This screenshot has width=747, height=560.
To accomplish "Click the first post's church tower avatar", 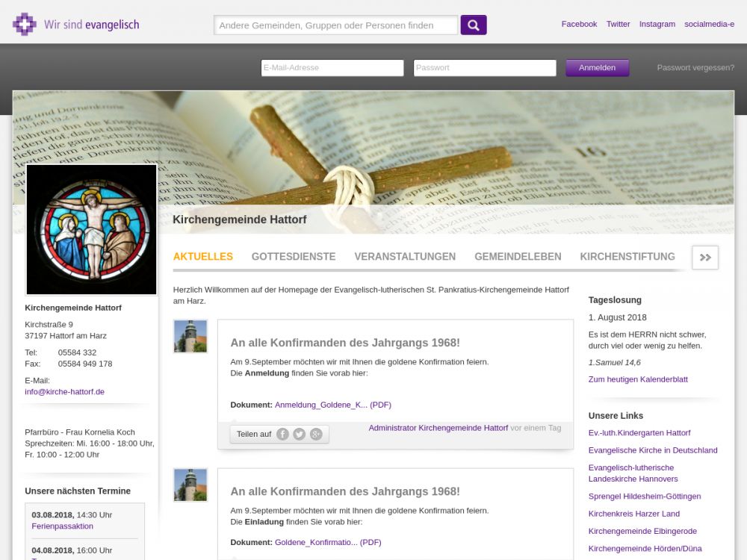I will [190, 336].
